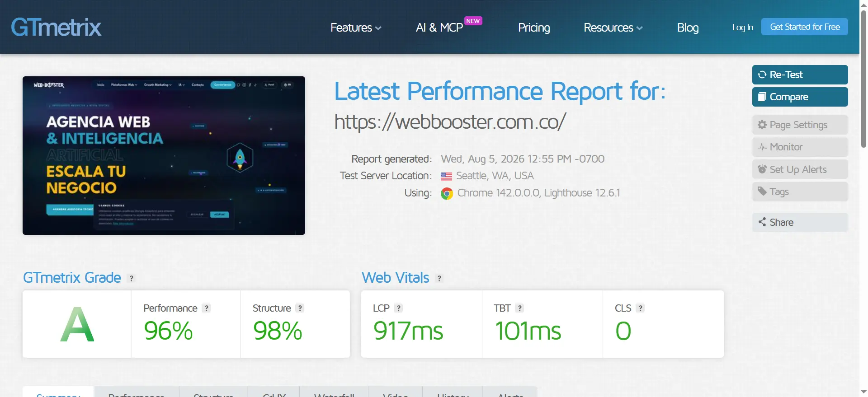Image resolution: width=868 pixels, height=397 pixels.
Task: Click the Web Vitals heading
Action: [x=396, y=277]
